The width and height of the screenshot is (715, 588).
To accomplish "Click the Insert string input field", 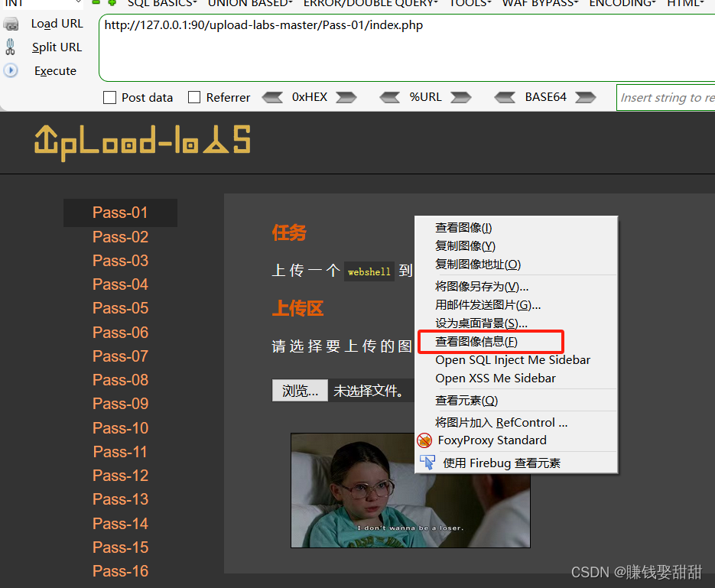I will [x=666, y=98].
